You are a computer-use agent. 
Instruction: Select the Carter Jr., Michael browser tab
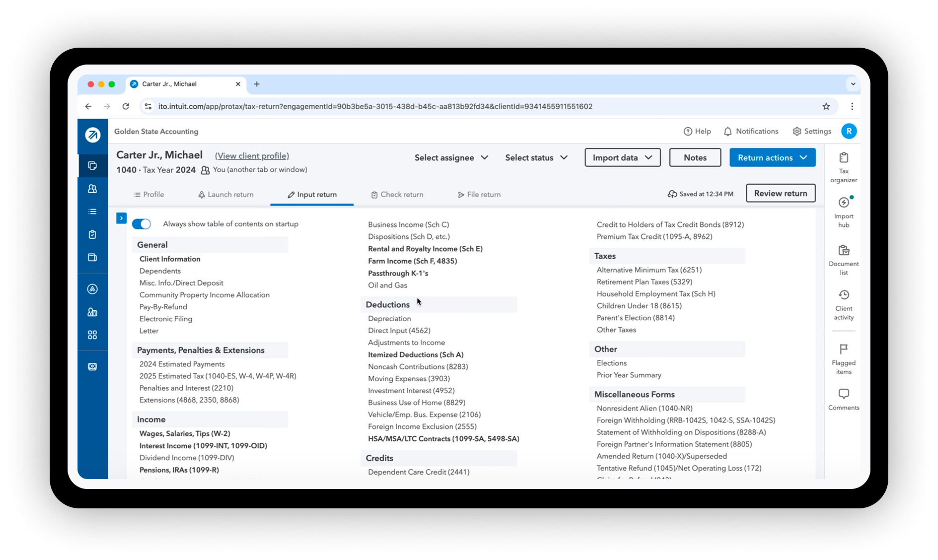[186, 84]
